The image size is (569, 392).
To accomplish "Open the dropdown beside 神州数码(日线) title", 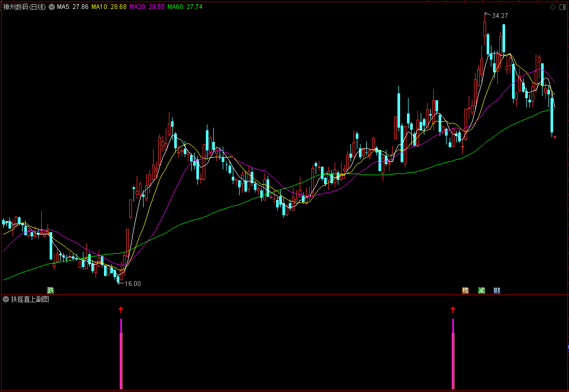I will pyautogui.click(x=52, y=7).
